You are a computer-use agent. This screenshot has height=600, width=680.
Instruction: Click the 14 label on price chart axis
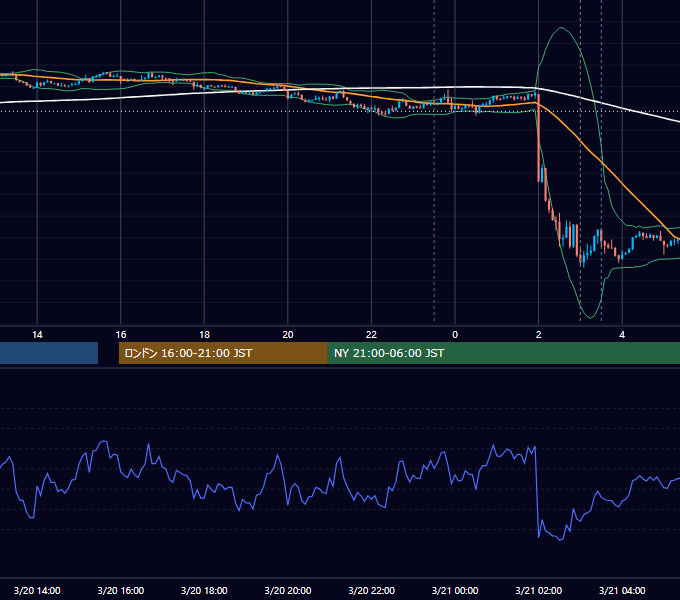(37, 335)
